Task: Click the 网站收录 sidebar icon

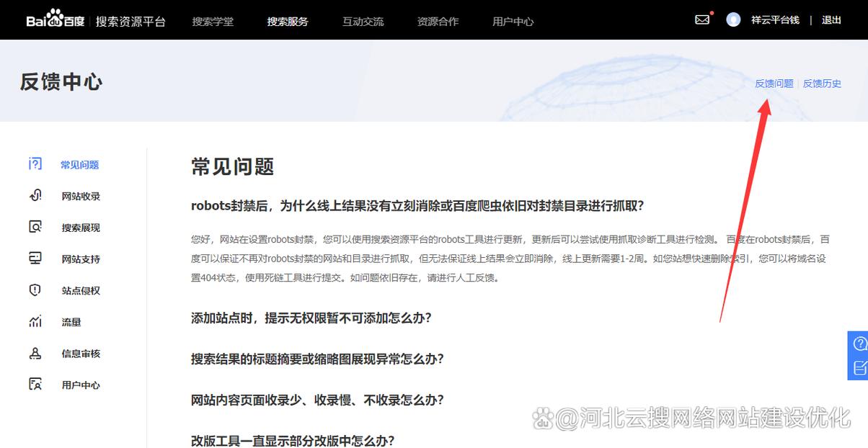Action: pos(35,196)
